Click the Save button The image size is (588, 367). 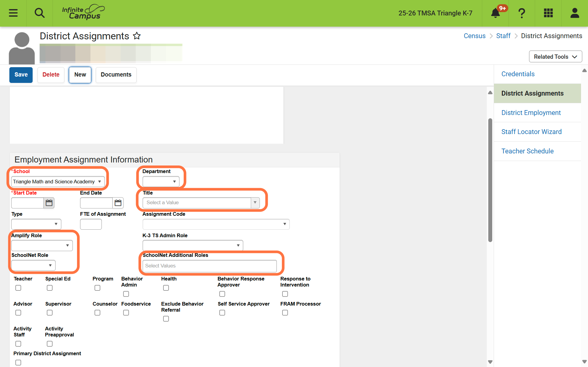point(21,75)
